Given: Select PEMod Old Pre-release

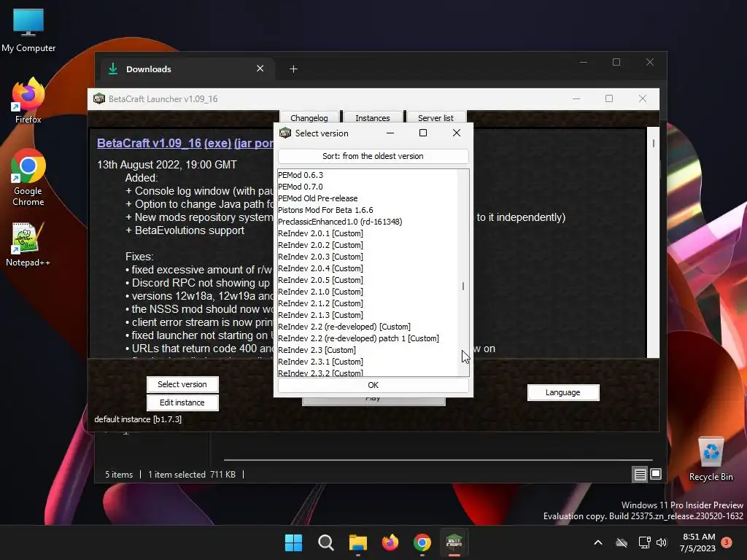Looking at the screenshot, I should 368,198.
